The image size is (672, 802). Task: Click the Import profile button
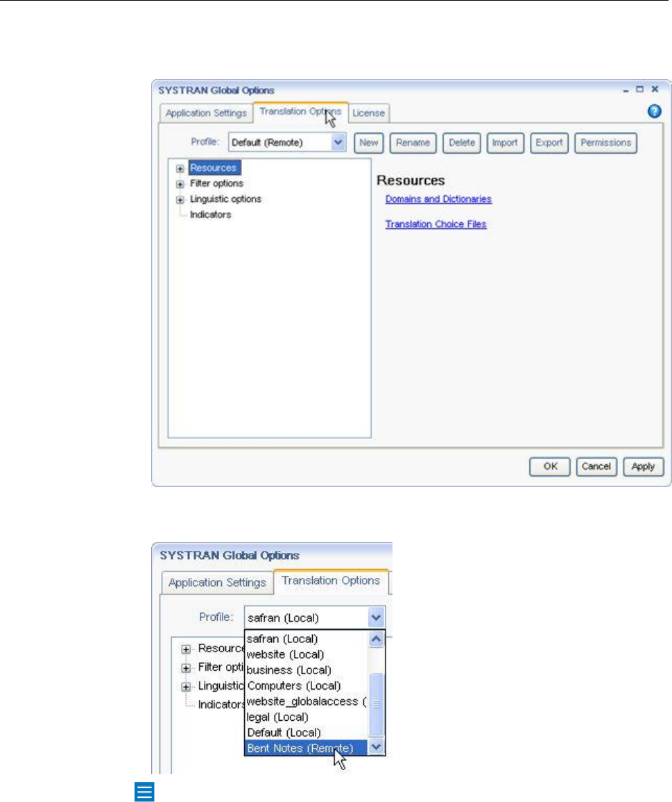click(x=506, y=143)
